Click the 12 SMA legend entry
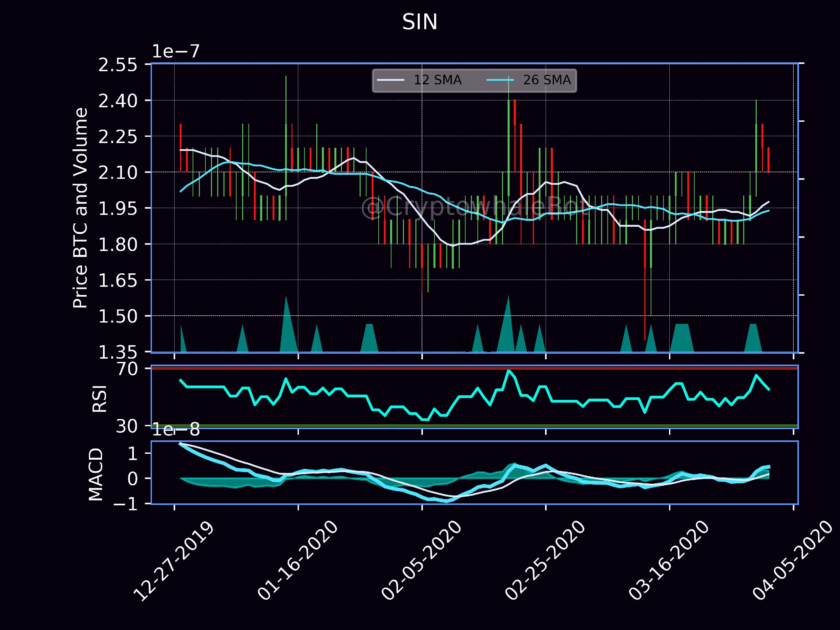 pyautogui.click(x=419, y=80)
